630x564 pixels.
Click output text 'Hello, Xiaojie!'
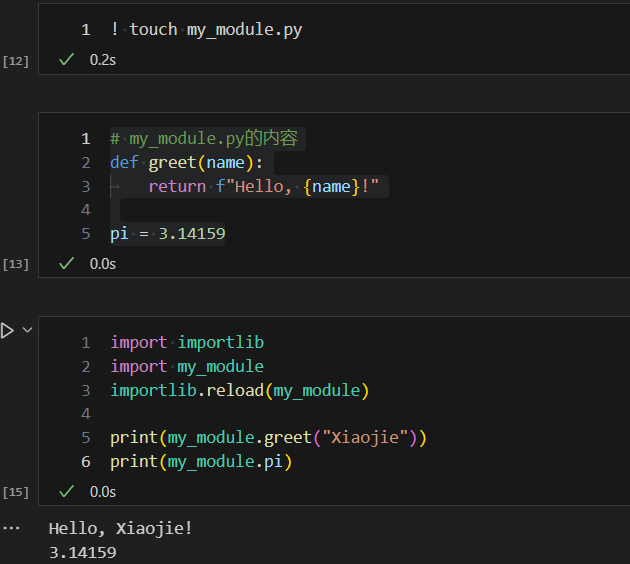[121, 528]
